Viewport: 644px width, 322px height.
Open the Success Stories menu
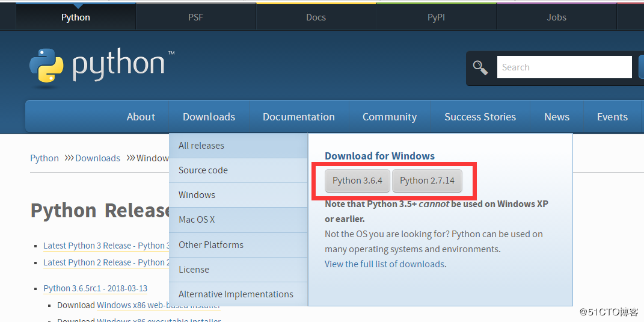[480, 117]
